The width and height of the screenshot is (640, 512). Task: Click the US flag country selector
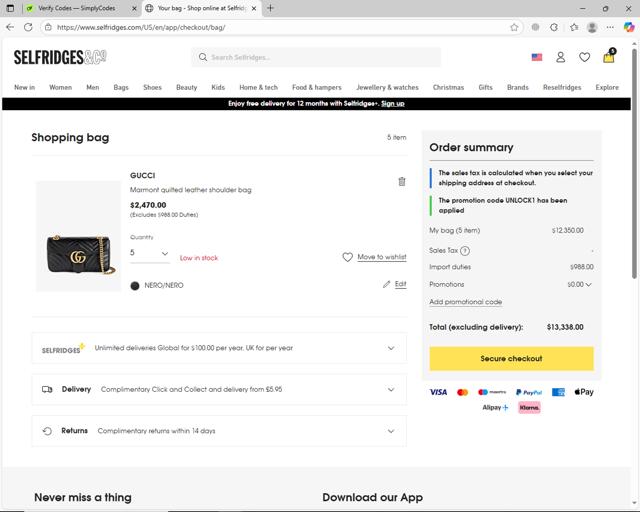(x=537, y=58)
